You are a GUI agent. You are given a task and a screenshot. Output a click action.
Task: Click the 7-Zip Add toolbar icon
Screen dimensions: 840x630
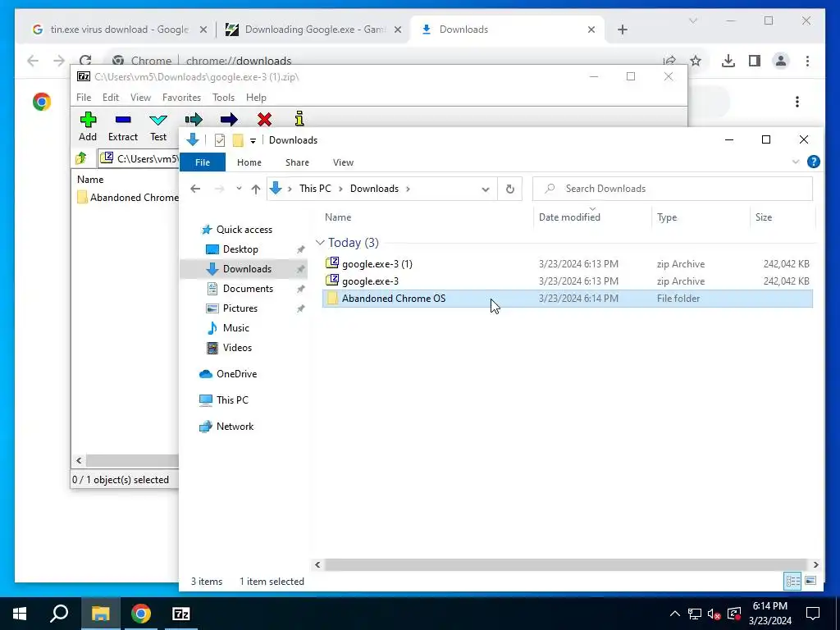[88, 119]
